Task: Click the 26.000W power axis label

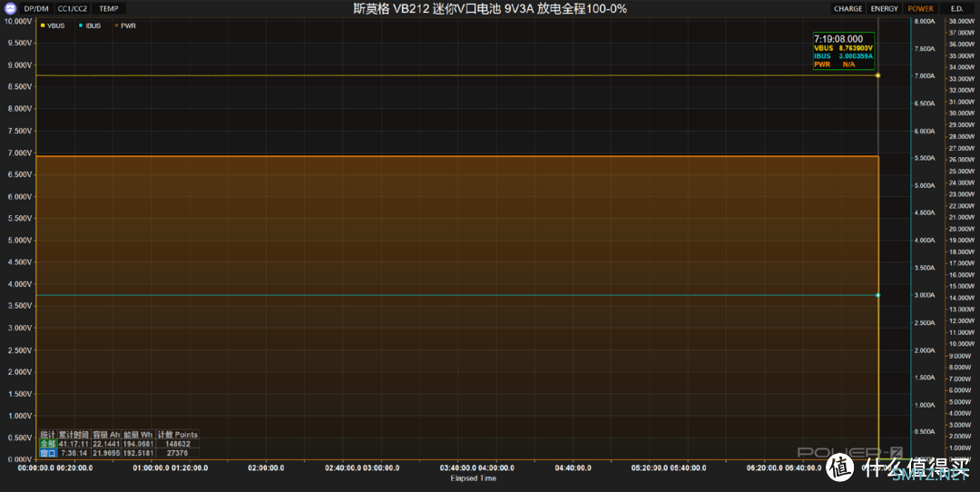Action: point(962,160)
